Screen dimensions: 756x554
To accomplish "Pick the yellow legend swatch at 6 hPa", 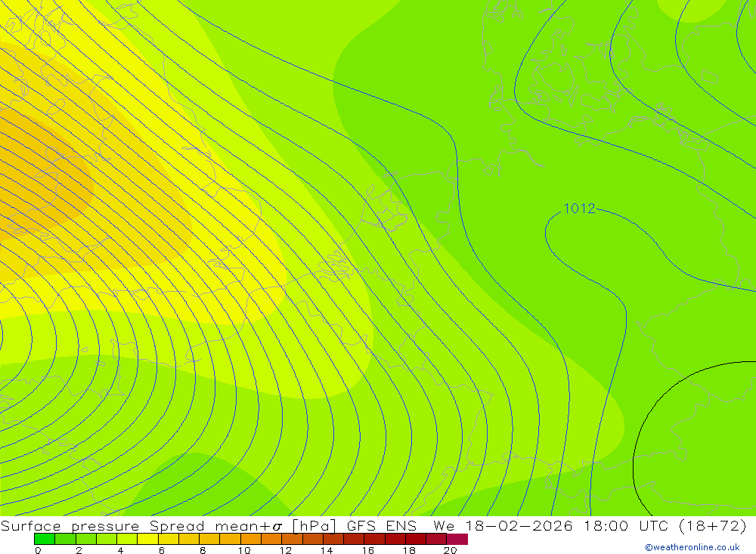I will [x=169, y=539].
